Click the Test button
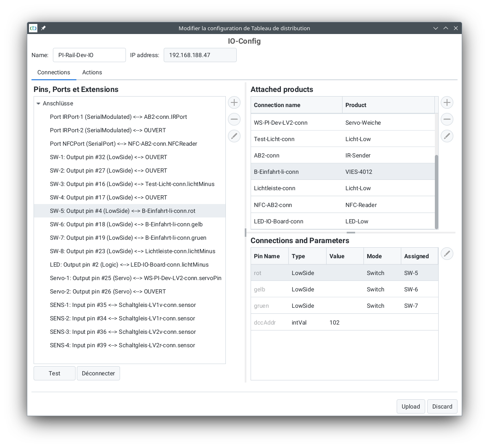This screenshot has height=448, width=489. (x=55, y=373)
